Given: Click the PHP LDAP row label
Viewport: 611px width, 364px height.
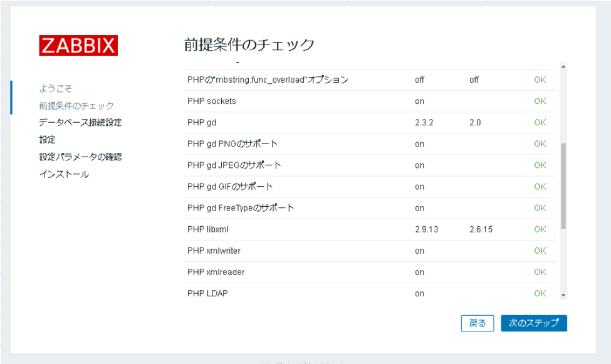Looking at the screenshot, I should [x=207, y=293].
